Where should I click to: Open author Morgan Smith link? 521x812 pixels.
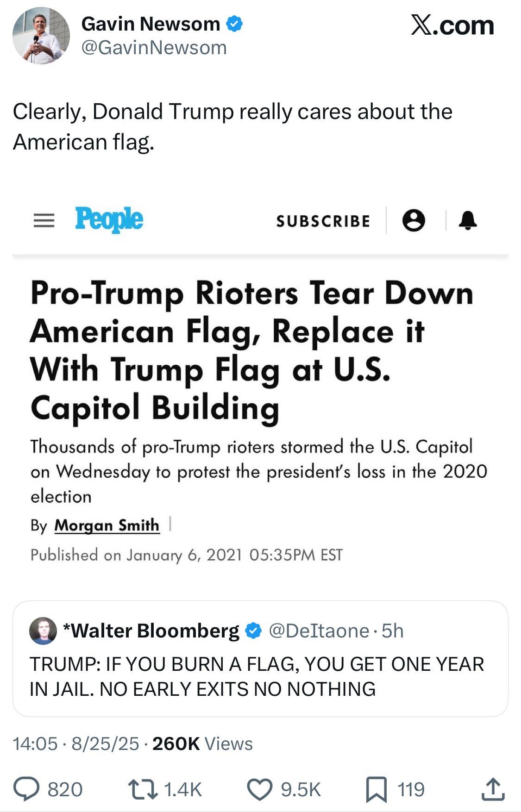107,525
